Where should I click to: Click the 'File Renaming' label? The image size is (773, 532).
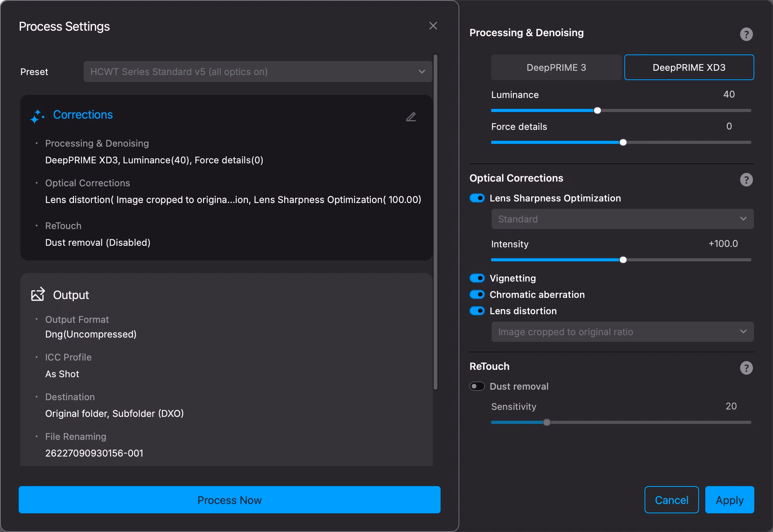[x=76, y=437]
